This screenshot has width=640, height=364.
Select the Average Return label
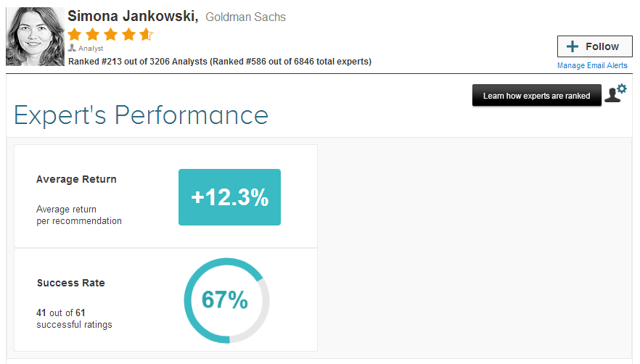(76, 179)
